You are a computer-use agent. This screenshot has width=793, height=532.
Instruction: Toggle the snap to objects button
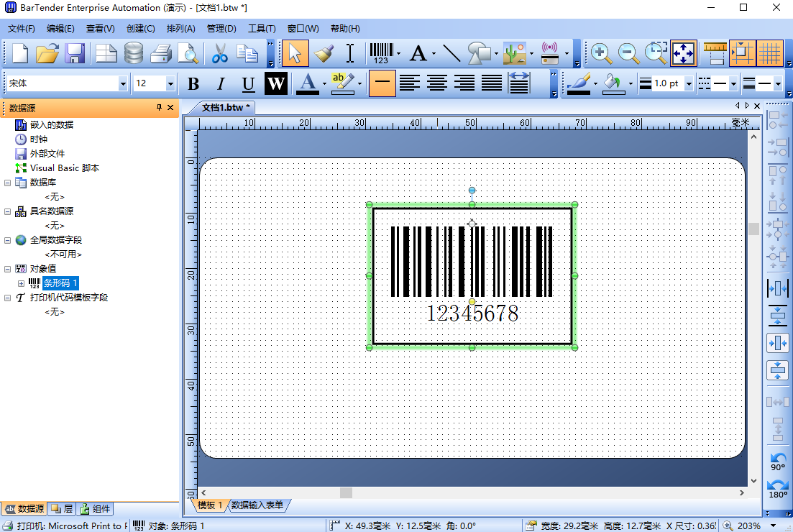(x=742, y=53)
